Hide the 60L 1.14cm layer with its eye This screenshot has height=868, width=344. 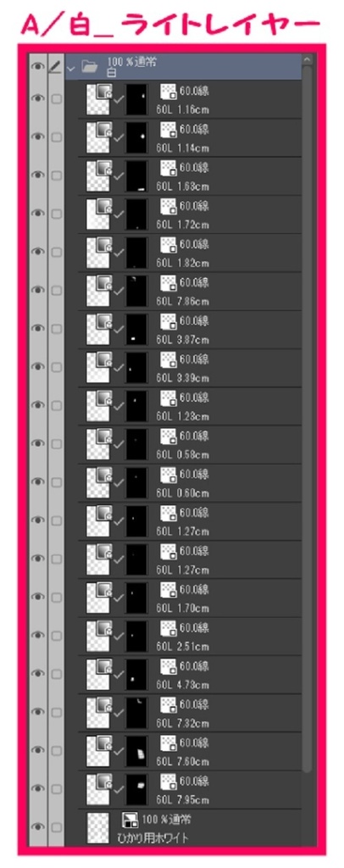[37, 137]
